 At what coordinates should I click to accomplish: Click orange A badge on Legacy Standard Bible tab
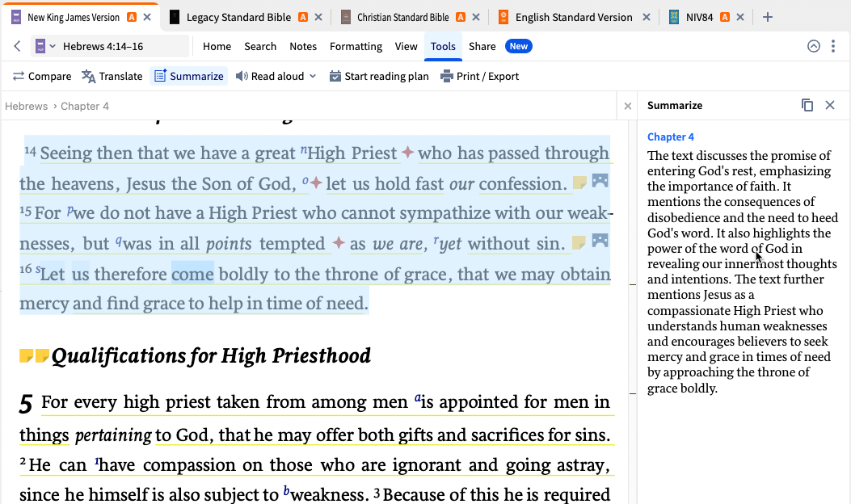coord(303,17)
